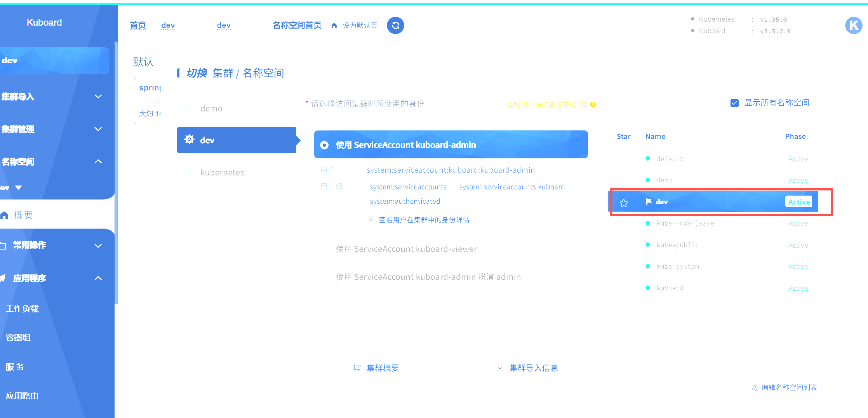Click system:serviceaccounts:kuboard group text

pos(512,187)
